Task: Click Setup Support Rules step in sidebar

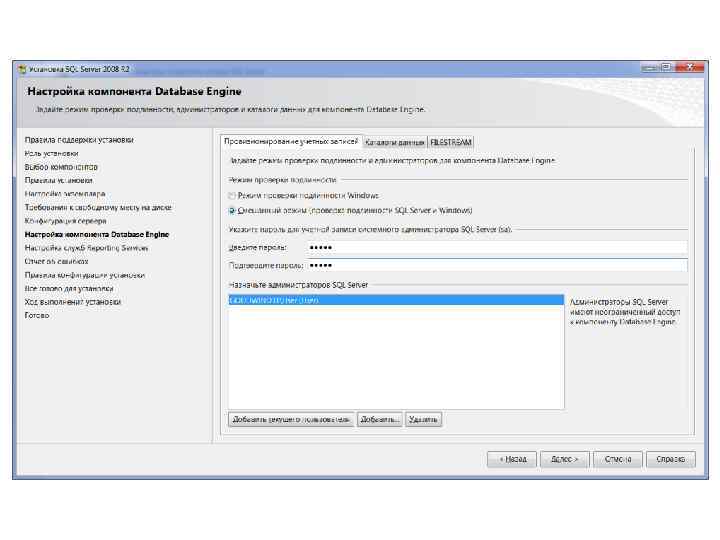Action: (x=79, y=140)
